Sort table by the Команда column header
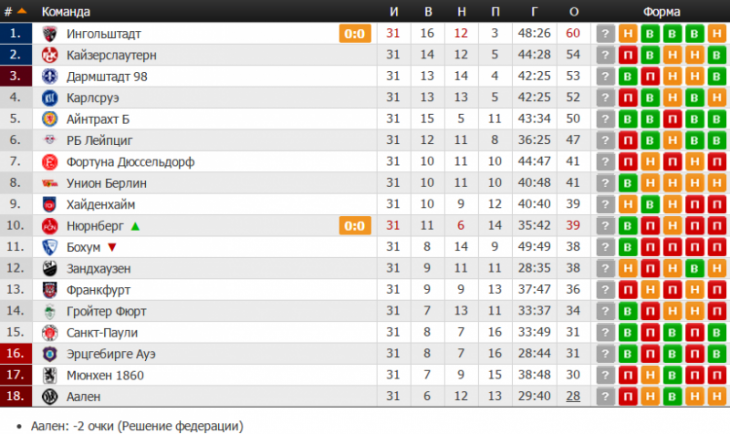The width and height of the screenshot is (730, 434). [62, 11]
